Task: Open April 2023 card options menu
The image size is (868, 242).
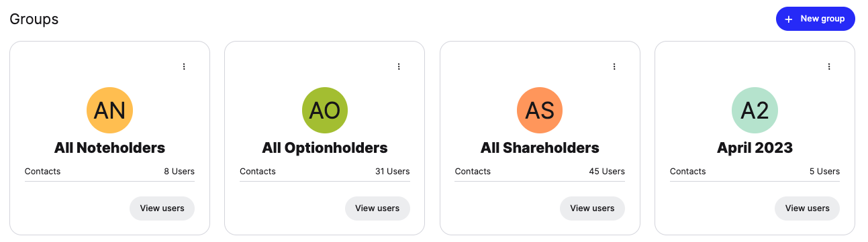Action: coord(829,66)
